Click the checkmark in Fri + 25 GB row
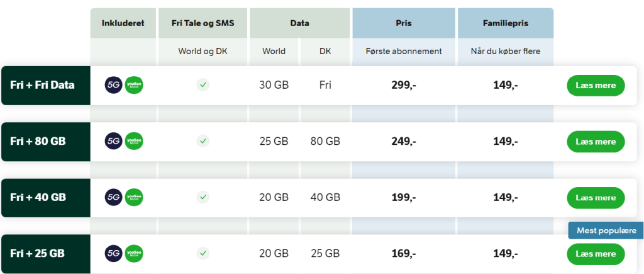The height and width of the screenshot is (274, 644). coord(203,253)
